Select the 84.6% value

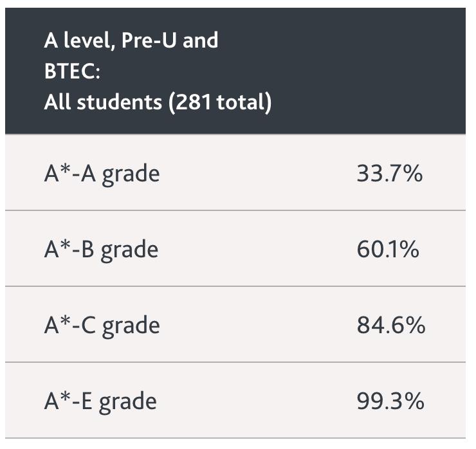tap(390, 325)
